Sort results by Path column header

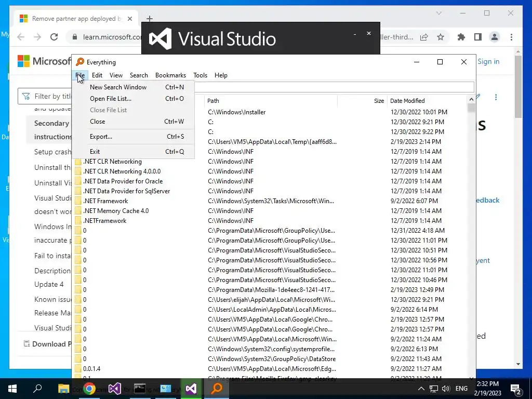[x=271, y=101]
